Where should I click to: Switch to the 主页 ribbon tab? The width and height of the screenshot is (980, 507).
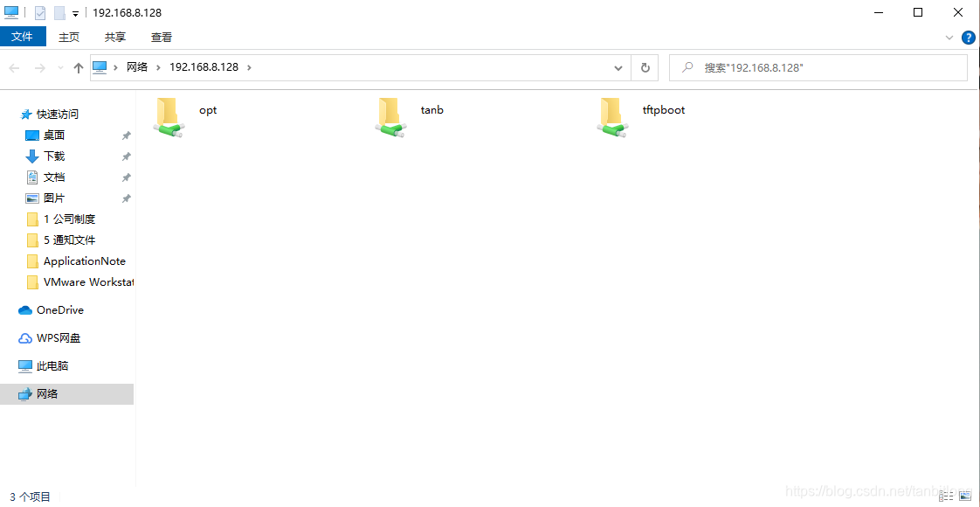tap(69, 37)
